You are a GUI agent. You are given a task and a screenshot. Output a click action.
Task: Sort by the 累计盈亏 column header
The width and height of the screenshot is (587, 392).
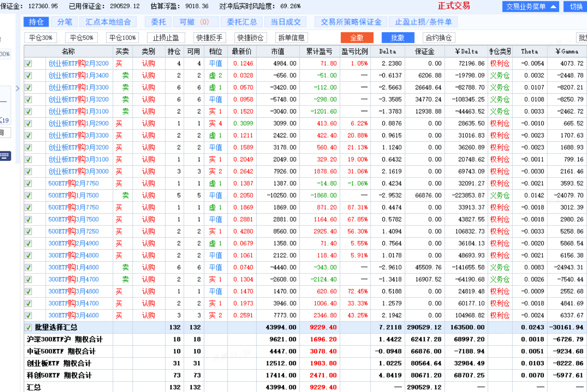click(x=319, y=51)
